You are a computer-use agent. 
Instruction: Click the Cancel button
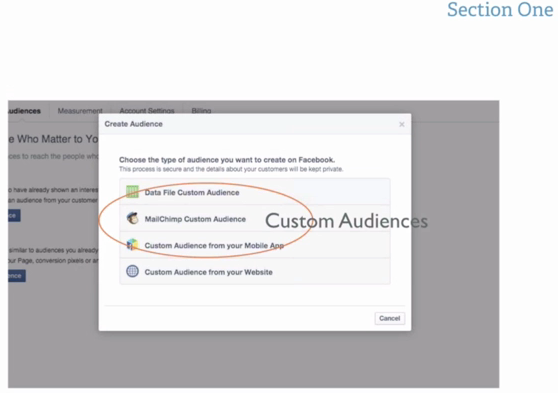pyautogui.click(x=390, y=318)
